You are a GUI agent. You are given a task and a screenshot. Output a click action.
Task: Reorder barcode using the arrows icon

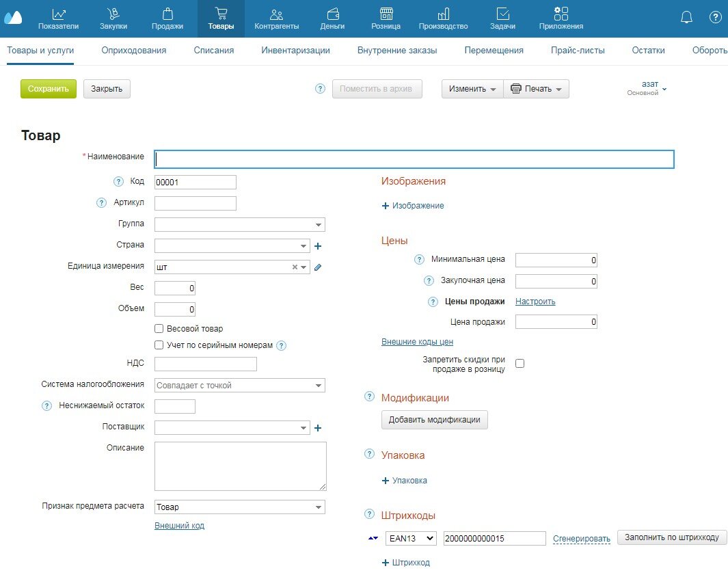[x=373, y=538]
